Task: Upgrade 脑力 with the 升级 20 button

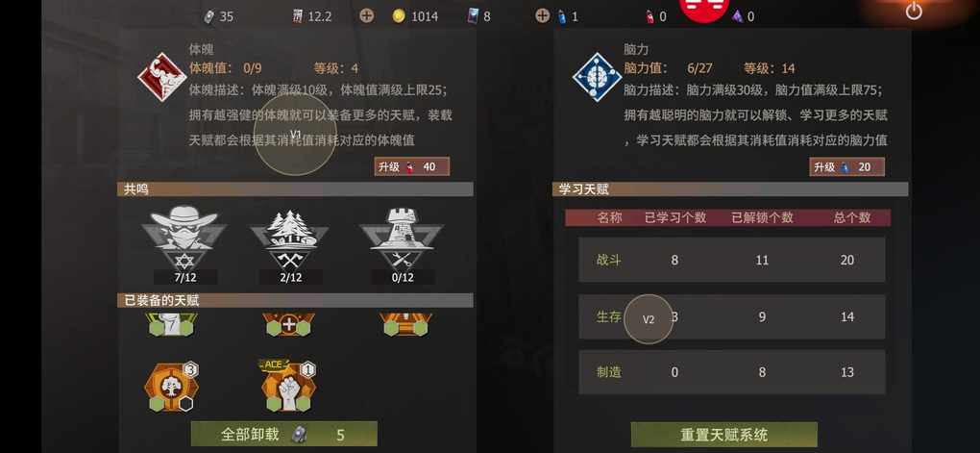Action: click(846, 167)
